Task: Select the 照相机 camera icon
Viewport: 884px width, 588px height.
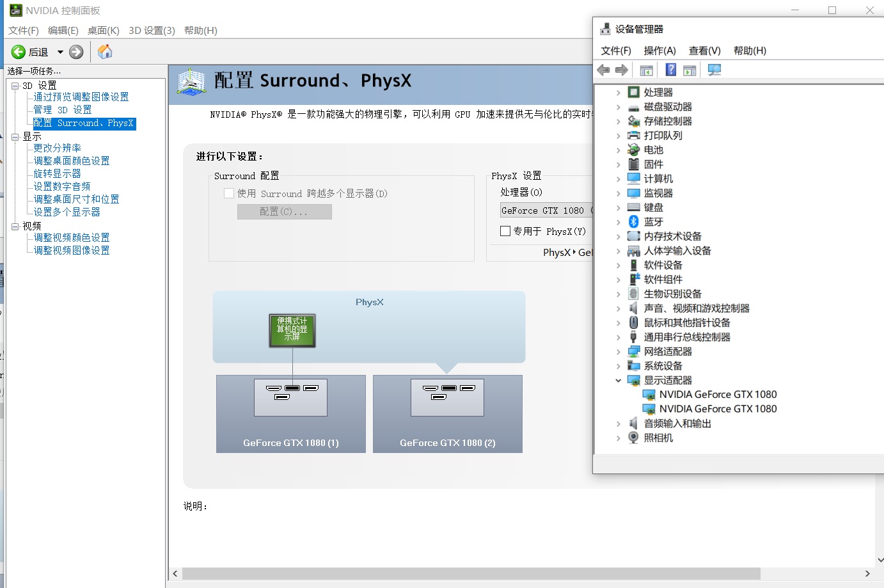Action: point(633,438)
